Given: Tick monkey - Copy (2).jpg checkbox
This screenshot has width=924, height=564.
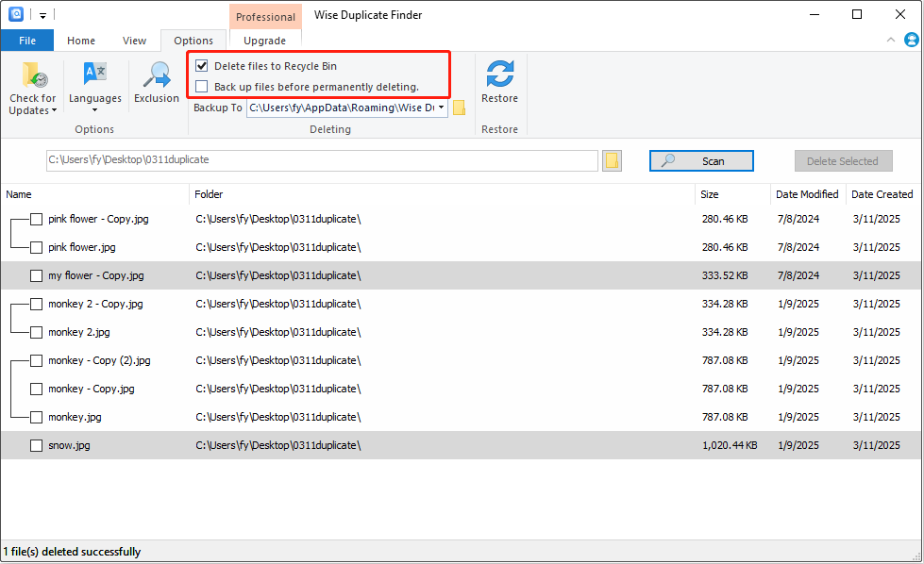Looking at the screenshot, I should pos(37,360).
